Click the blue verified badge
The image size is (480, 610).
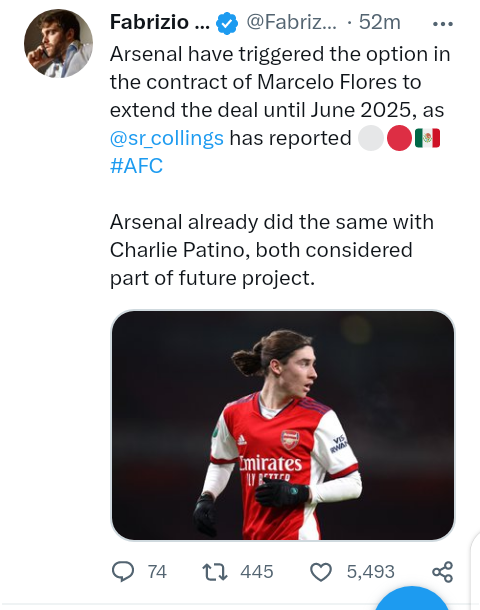[x=227, y=23]
